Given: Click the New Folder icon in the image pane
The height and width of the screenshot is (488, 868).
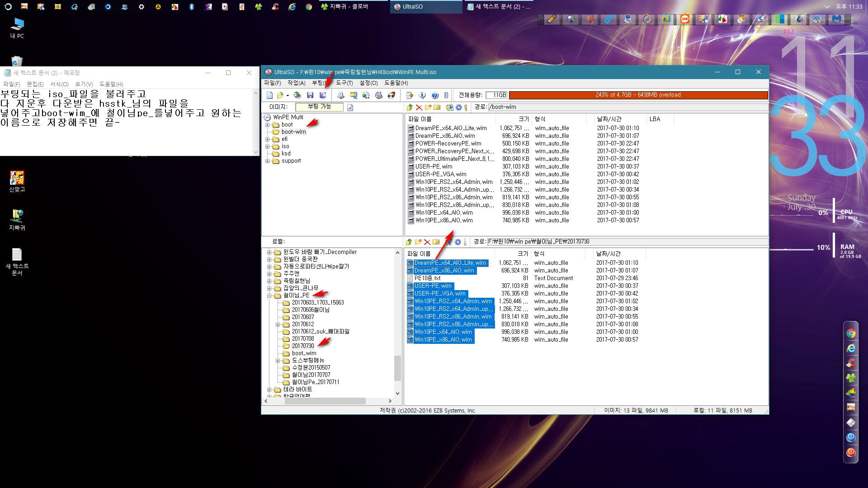Looking at the screenshot, I should 428,108.
